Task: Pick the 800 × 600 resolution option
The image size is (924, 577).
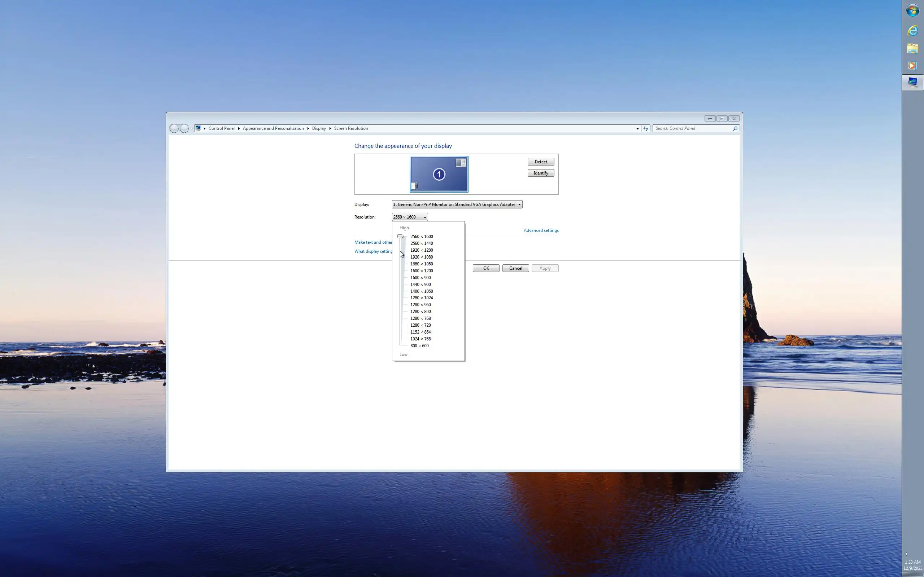Action: [419, 346]
